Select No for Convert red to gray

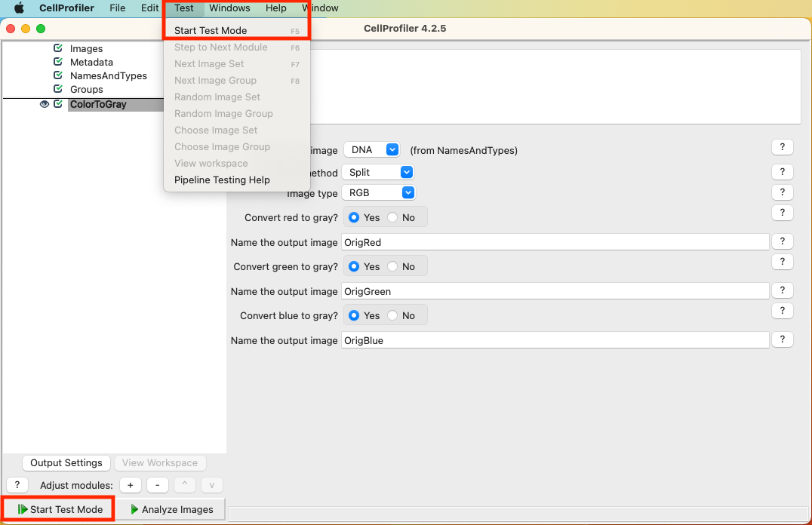(393, 216)
